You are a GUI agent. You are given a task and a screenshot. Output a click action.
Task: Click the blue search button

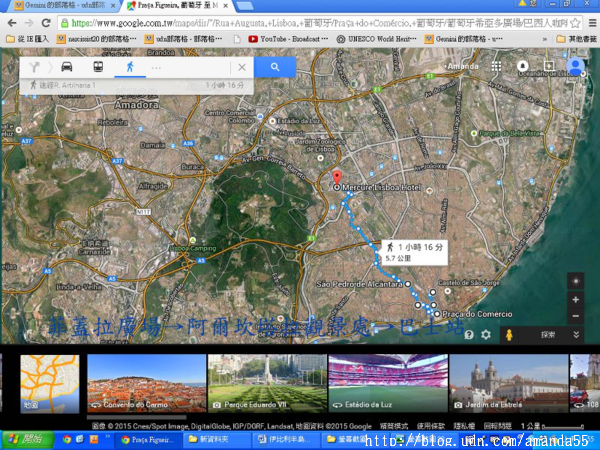(275, 67)
